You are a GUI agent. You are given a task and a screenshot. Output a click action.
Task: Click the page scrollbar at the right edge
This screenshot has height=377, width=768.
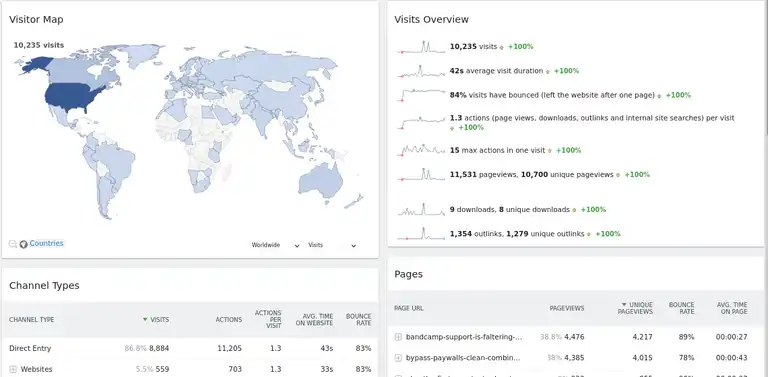coord(766,69)
